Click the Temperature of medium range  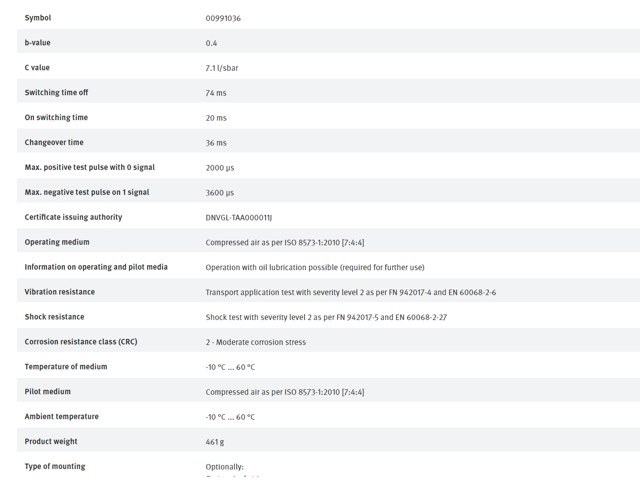point(230,367)
